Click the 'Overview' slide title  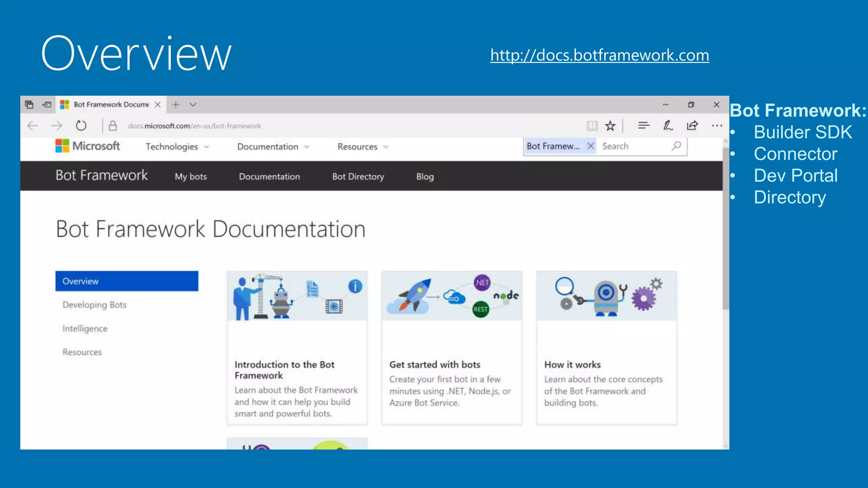(136, 54)
